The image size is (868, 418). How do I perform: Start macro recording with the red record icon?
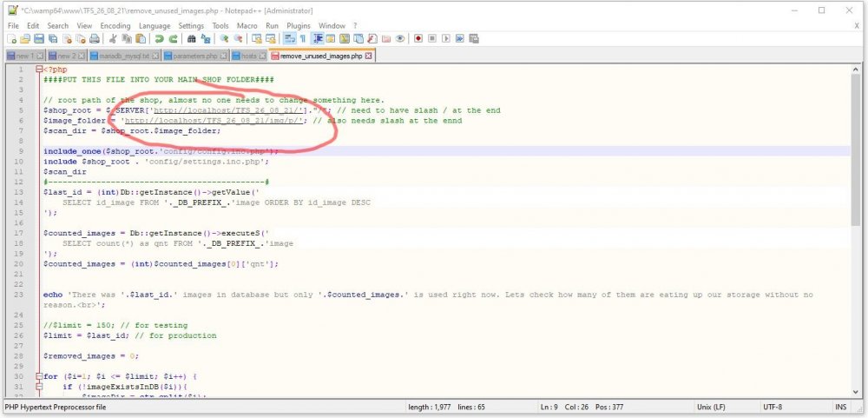pos(418,39)
